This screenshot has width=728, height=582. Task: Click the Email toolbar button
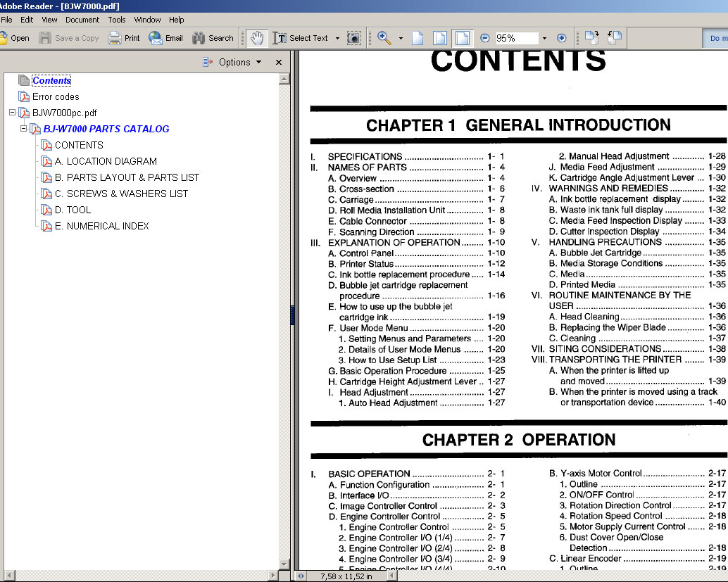pos(165,38)
